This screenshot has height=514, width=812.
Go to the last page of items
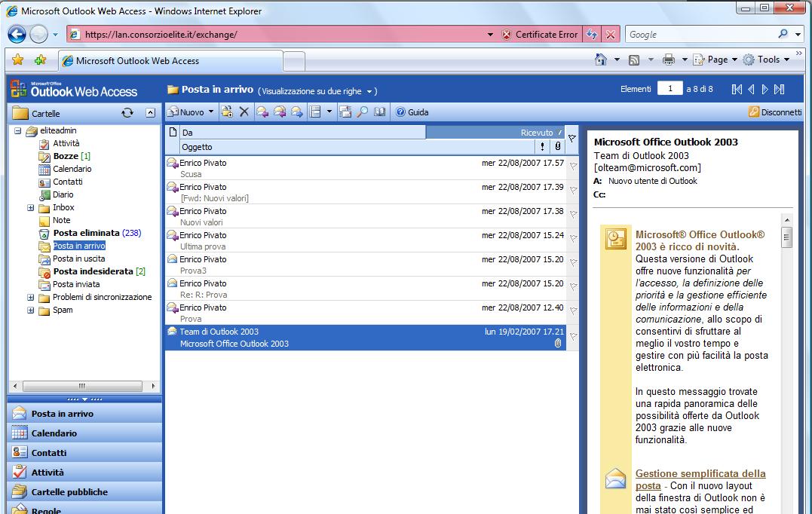point(780,89)
